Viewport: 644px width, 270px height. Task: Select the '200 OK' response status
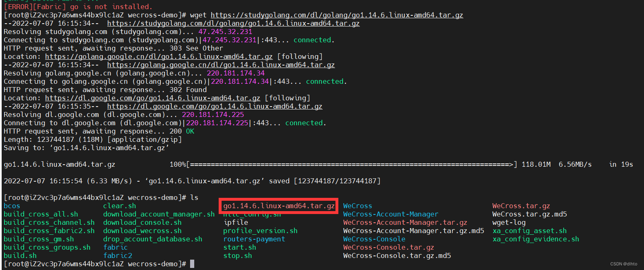182,131
